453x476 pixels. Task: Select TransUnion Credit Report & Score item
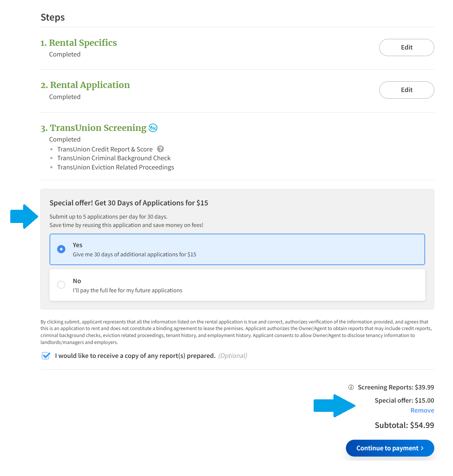click(105, 149)
